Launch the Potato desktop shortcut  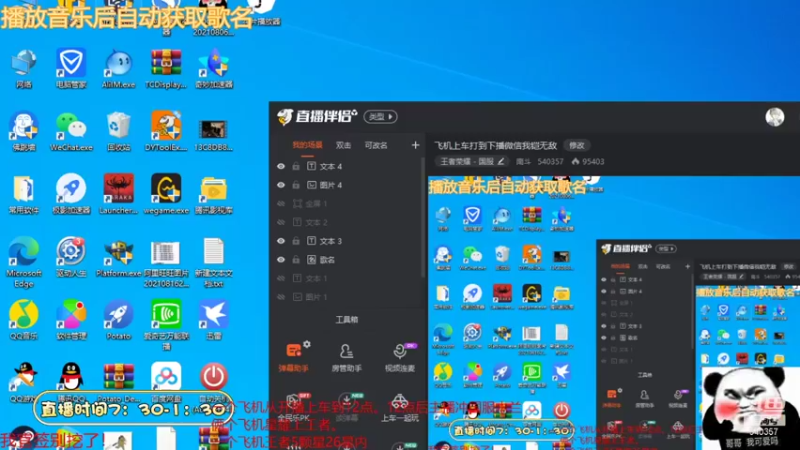click(118, 319)
